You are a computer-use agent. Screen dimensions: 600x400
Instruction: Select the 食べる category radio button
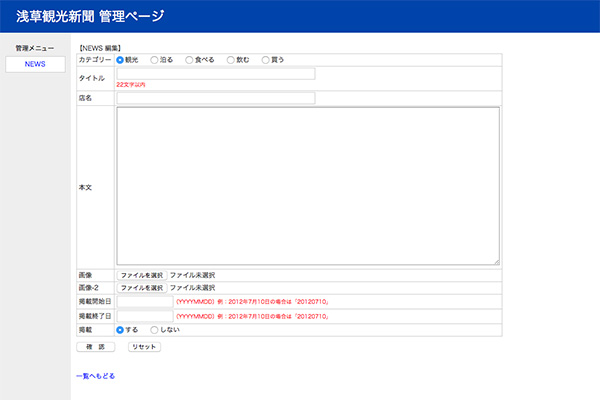point(190,59)
